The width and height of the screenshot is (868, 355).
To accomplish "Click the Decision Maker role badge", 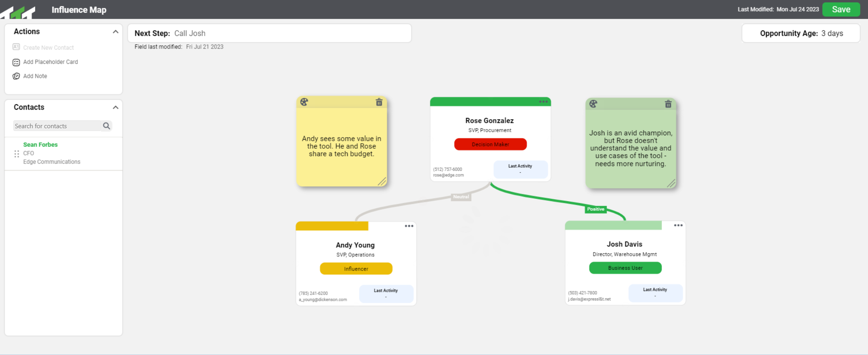I will (490, 144).
